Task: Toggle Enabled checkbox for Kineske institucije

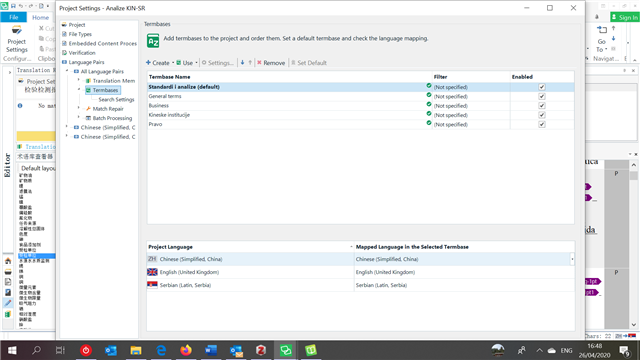Action: pyautogui.click(x=542, y=115)
